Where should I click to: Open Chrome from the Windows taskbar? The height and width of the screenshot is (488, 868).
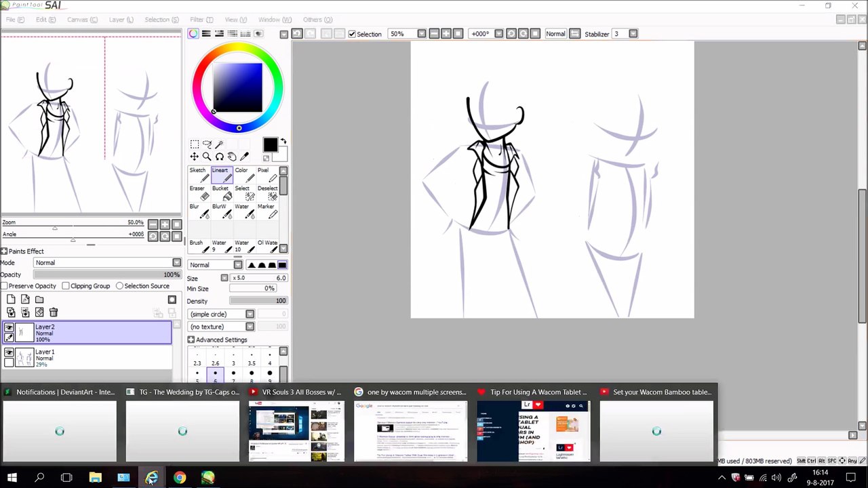tap(179, 478)
